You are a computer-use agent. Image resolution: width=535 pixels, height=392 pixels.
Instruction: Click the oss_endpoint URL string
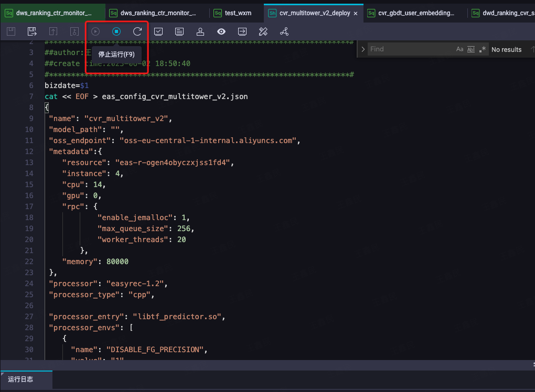[x=208, y=140]
